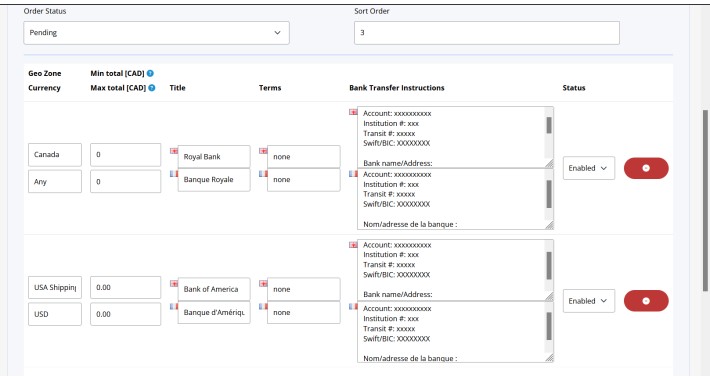Edit the Royal Bank title field
The image size is (710, 380).
214,157
